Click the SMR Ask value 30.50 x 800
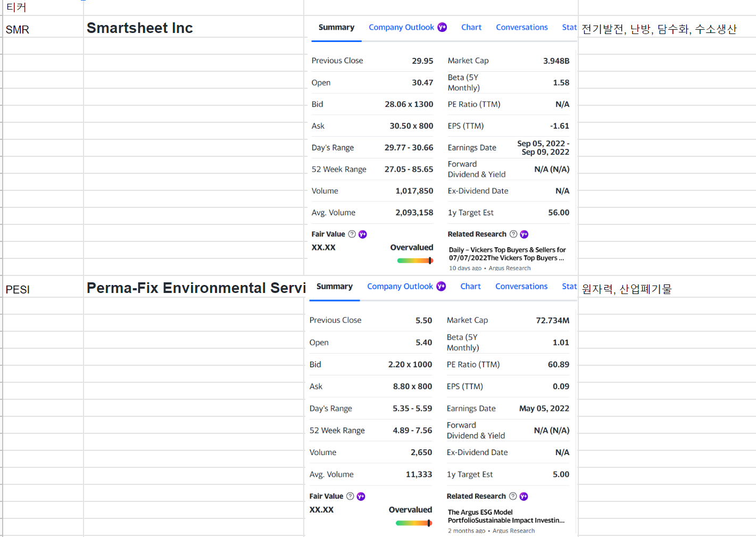756x537 pixels. pyautogui.click(x=411, y=126)
